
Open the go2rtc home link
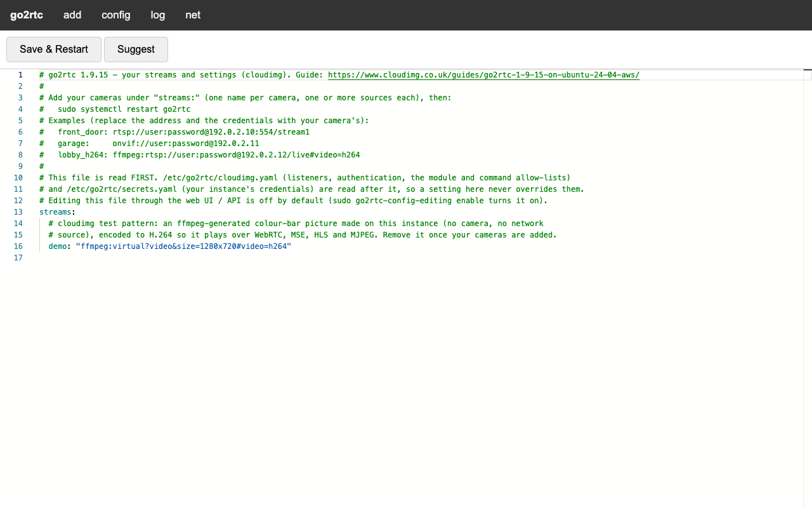pos(27,15)
